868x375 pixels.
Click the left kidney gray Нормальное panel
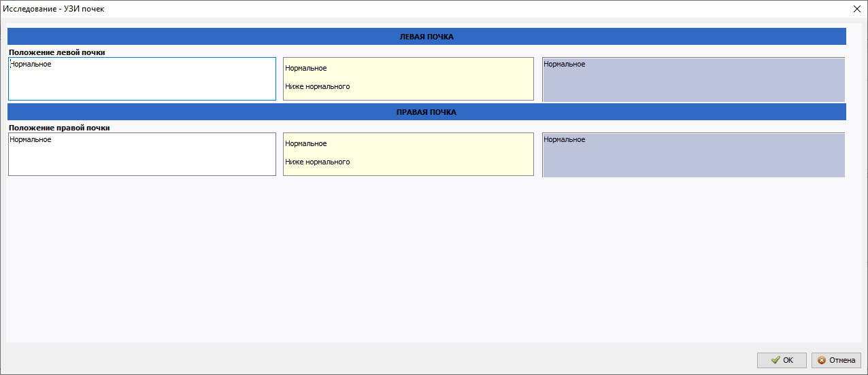click(x=693, y=80)
